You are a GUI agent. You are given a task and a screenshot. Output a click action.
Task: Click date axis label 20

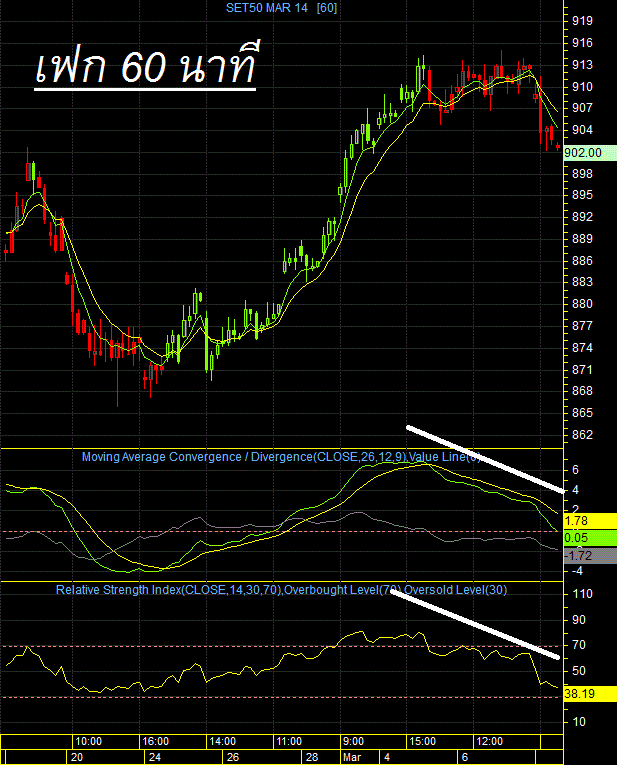click(77, 757)
